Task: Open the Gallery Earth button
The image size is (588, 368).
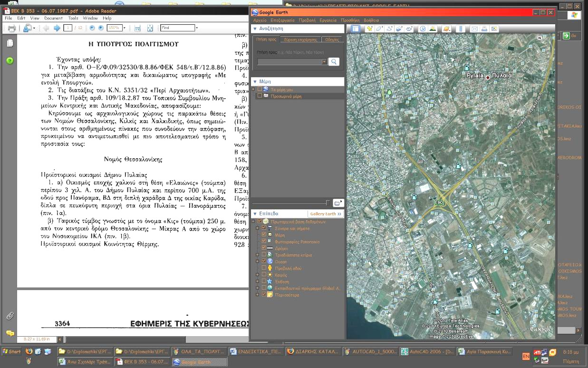Action: click(x=326, y=214)
